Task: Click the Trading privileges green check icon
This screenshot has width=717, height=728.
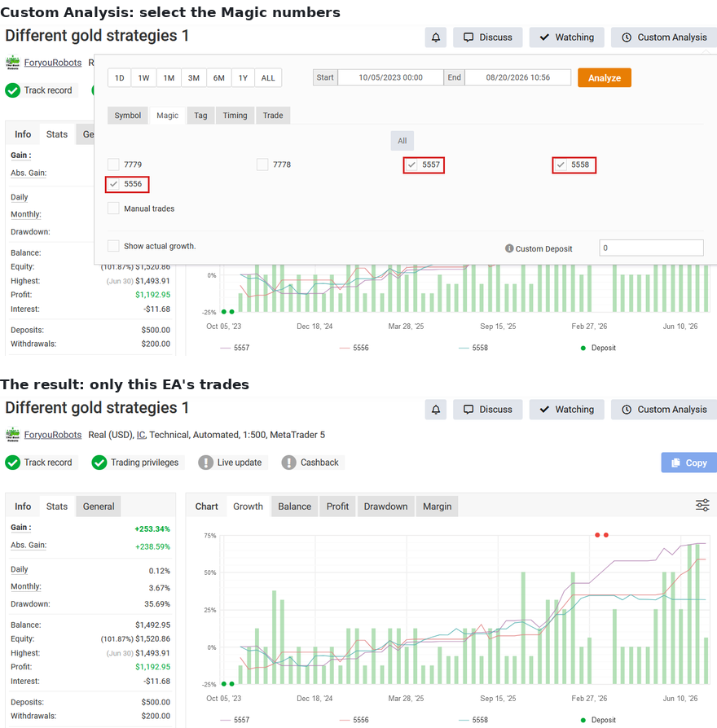Action: pyautogui.click(x=99, y=463)
